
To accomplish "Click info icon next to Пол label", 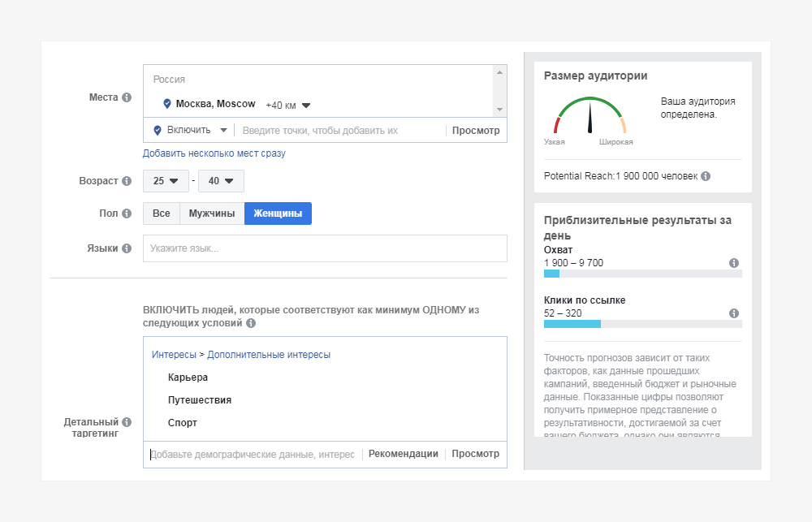I will pos(127,214).
